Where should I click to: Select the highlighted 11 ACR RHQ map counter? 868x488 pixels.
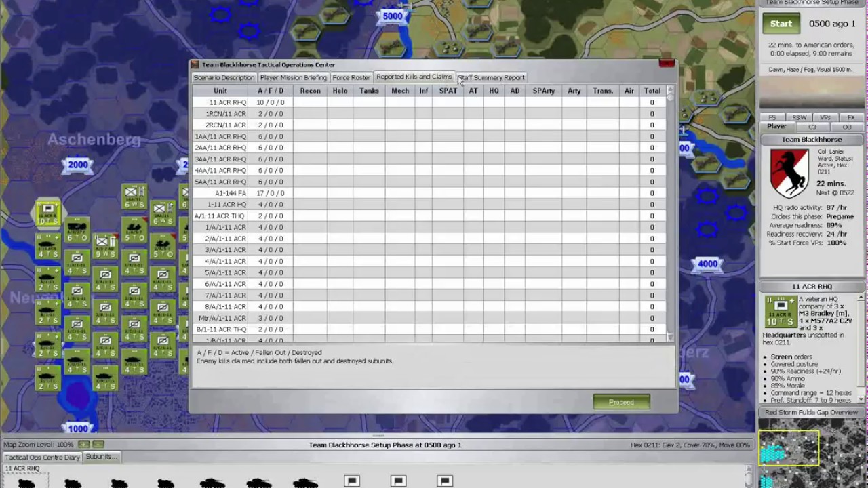(x=47, y=213)
